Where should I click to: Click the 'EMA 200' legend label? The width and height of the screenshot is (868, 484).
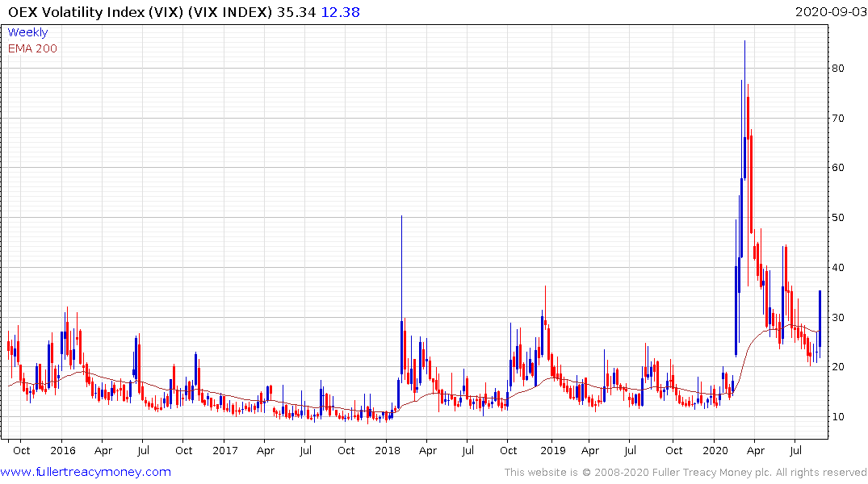coord(32,48)
